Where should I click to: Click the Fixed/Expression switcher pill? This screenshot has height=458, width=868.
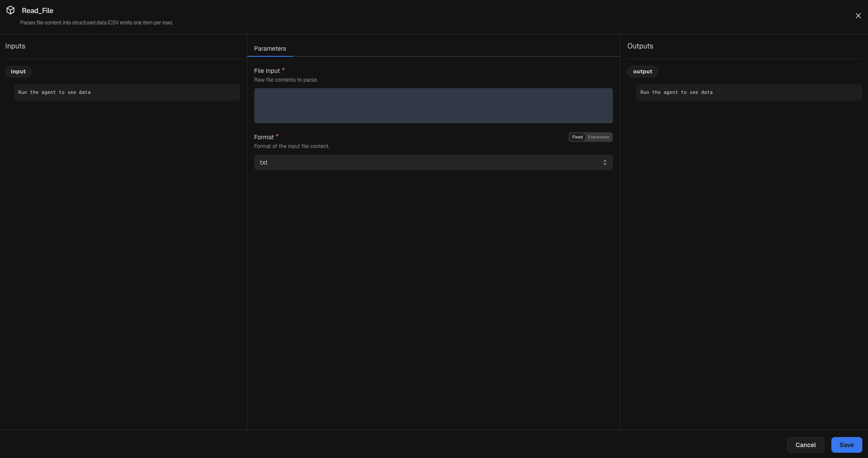(x=590, y=137)
